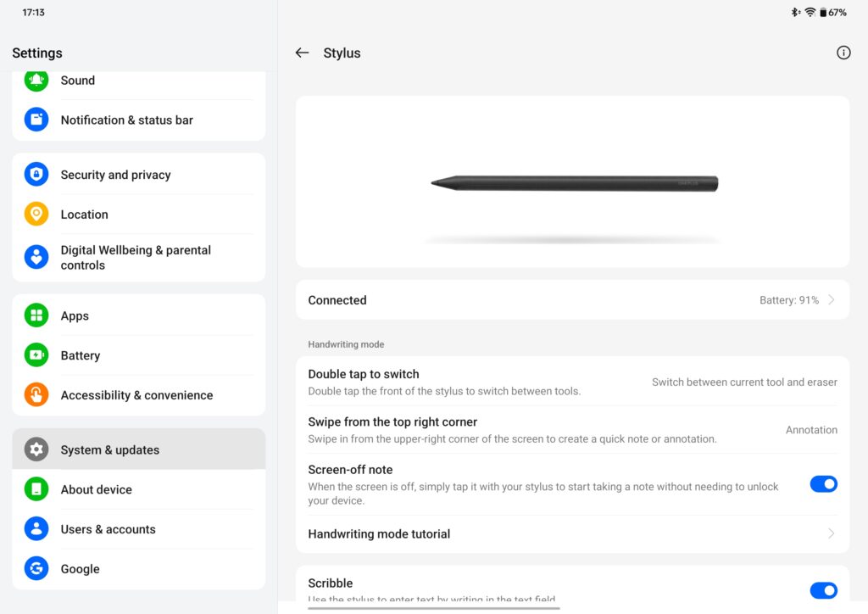Tap the Screen-off note title
This screenshot has height=614, width=868.
350,470
